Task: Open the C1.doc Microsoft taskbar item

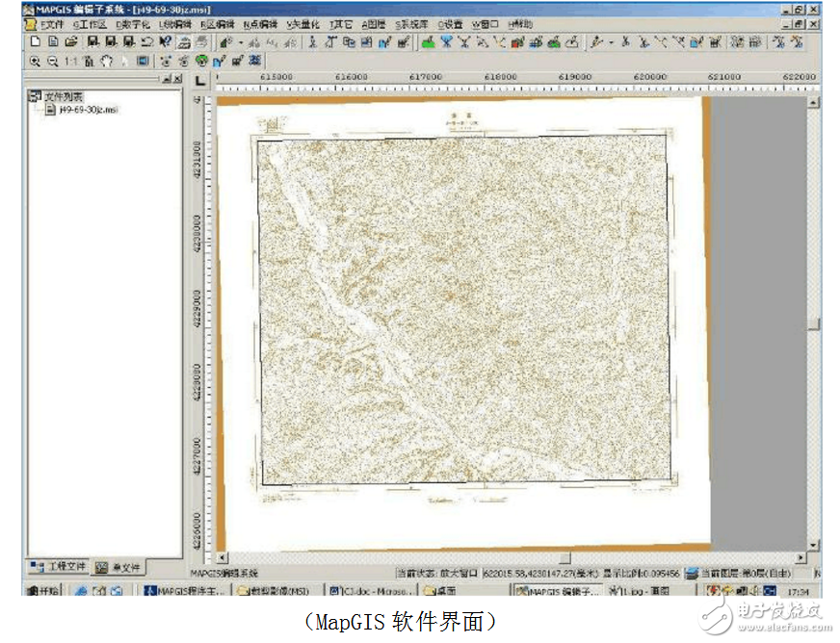Action: coord(371,590)
